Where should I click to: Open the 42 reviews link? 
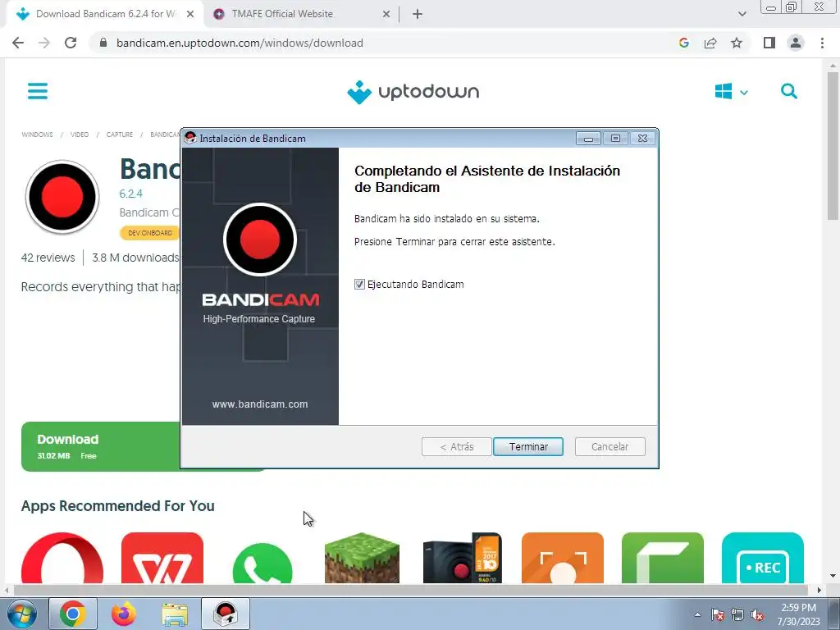point(48,258)
